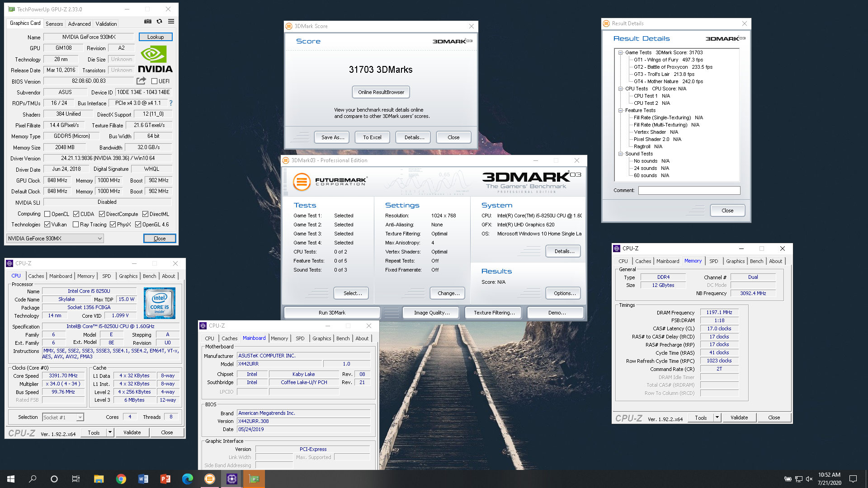Image resolution: width=868 pixels, height=488 pixels.
Task: Click Online ResultBrowser button
Action: click(381, 92)
